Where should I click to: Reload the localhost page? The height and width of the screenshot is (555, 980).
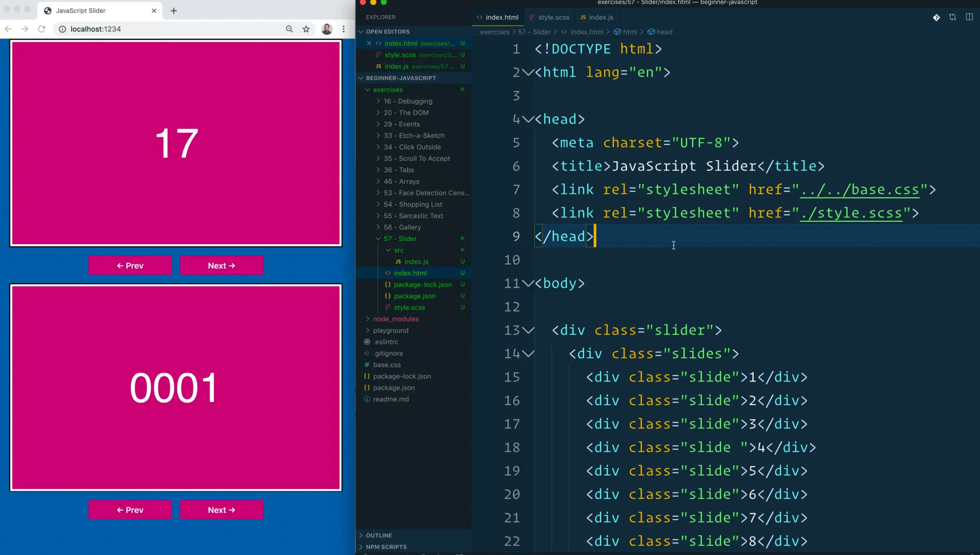coord(42,29)
